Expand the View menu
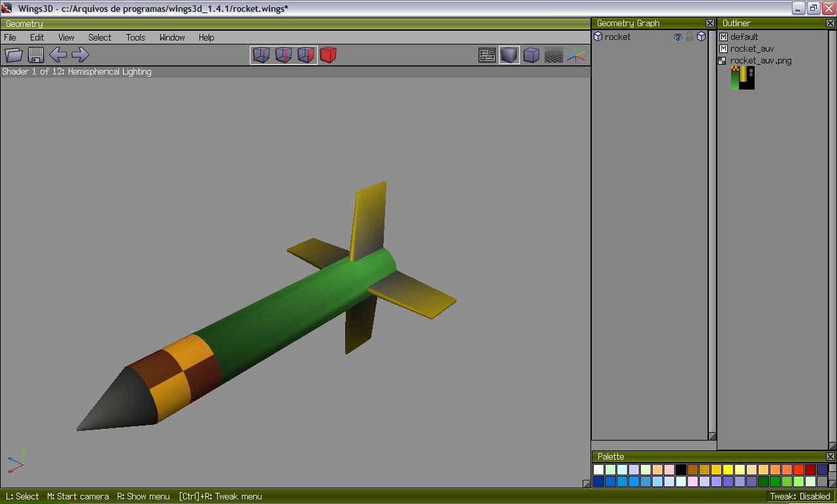Image resolution: width=837 pixels, height=504 pixels. click(x=66, y=37)
